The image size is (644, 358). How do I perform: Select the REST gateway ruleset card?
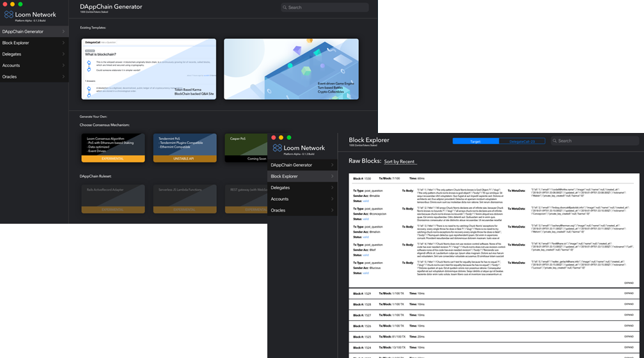pos(246,199)
